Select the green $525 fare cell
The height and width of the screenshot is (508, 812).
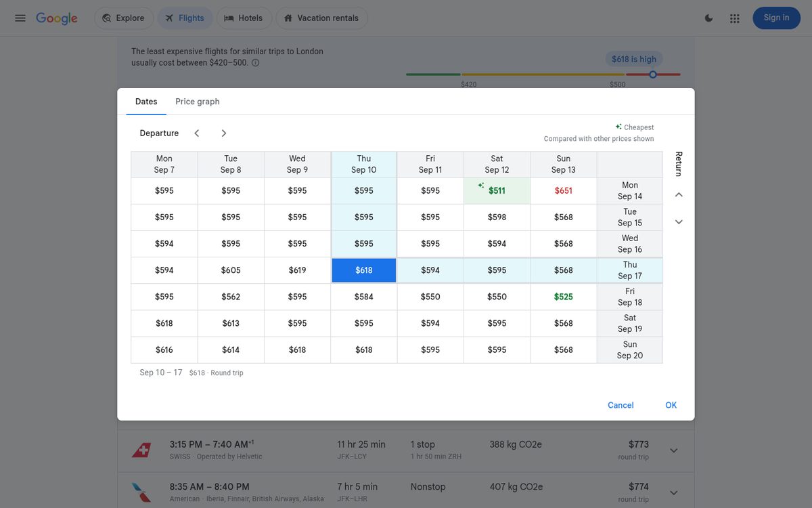coord(564,297)
